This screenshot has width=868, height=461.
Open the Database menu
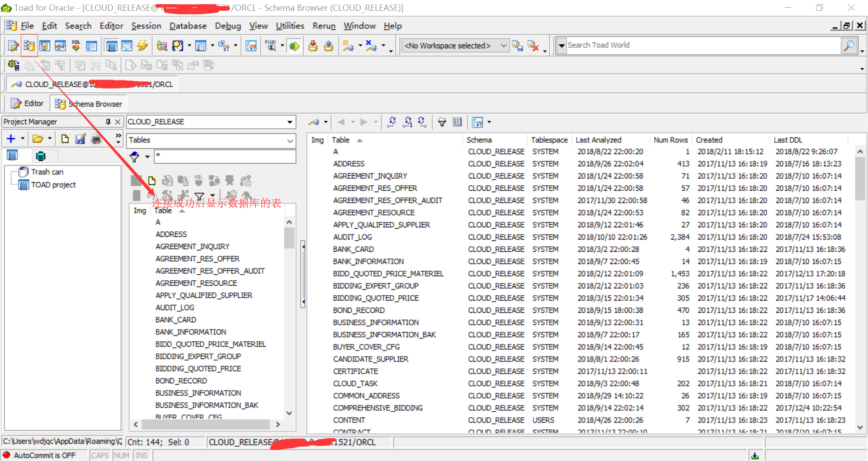(188, 26)
